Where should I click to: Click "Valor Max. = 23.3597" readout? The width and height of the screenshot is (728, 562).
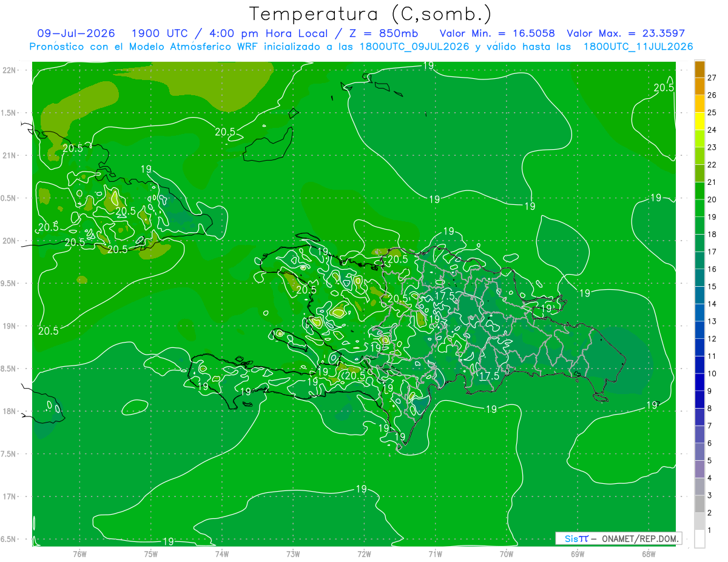tap(625, 34)
